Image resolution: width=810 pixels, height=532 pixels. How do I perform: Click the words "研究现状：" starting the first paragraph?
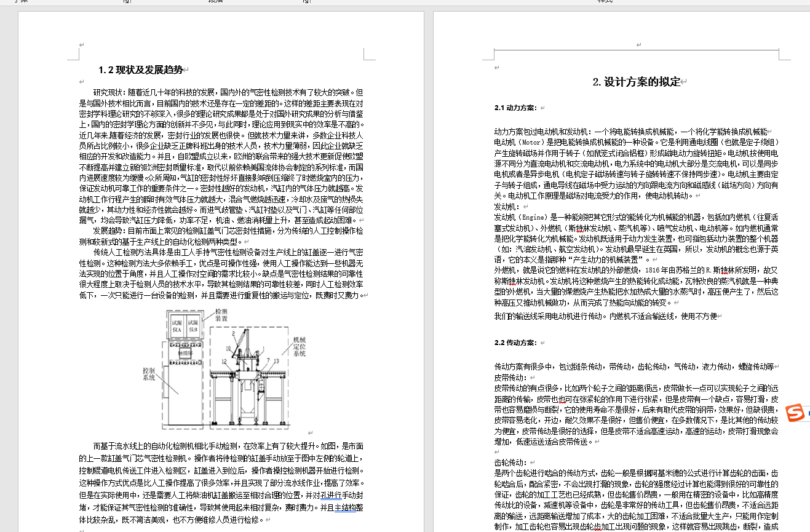coord(111,92)
